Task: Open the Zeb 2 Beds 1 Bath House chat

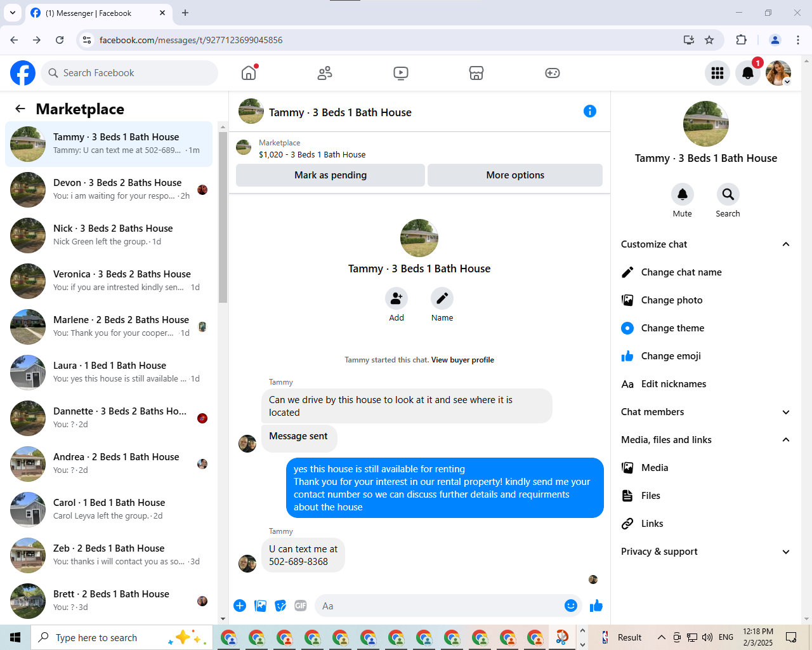Action: (x=108, y=555)
